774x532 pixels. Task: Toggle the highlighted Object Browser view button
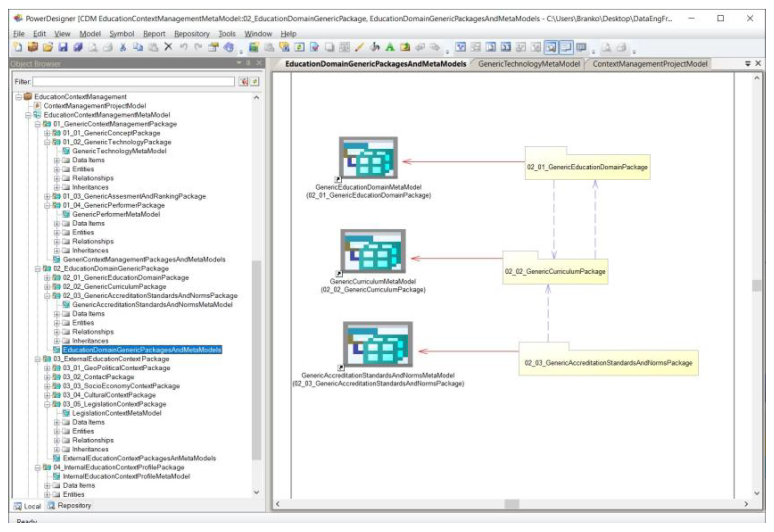click(x=550, y=47)
